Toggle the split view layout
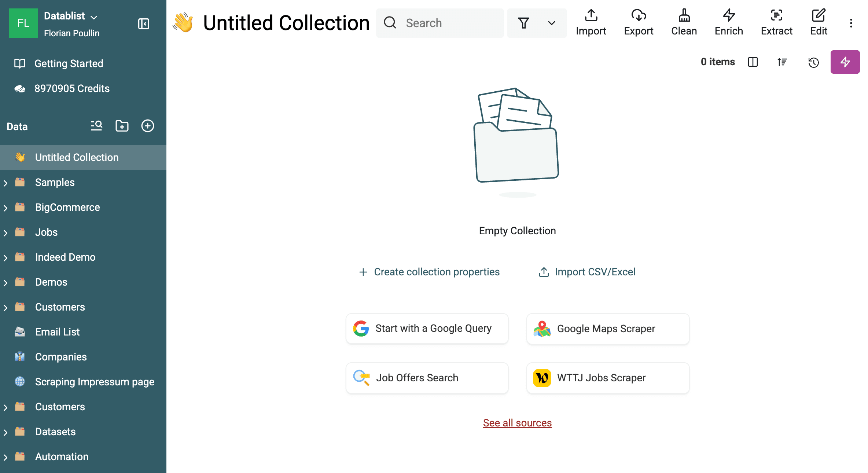 coord(753,62)
